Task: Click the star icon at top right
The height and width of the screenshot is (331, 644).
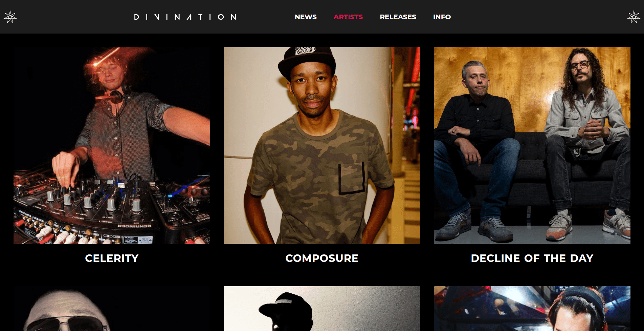Action: (x=634, y=17)
